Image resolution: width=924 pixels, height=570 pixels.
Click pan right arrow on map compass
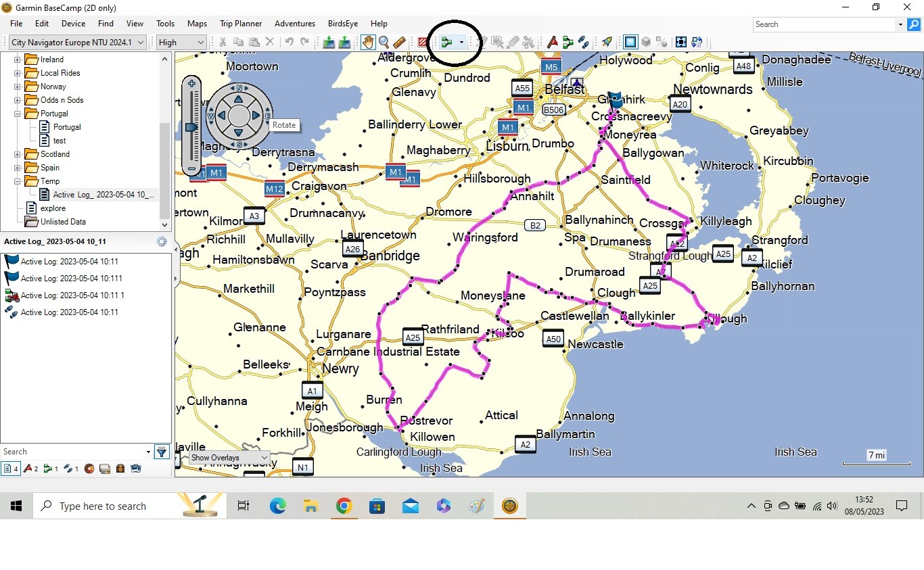[x=256, y=116]
